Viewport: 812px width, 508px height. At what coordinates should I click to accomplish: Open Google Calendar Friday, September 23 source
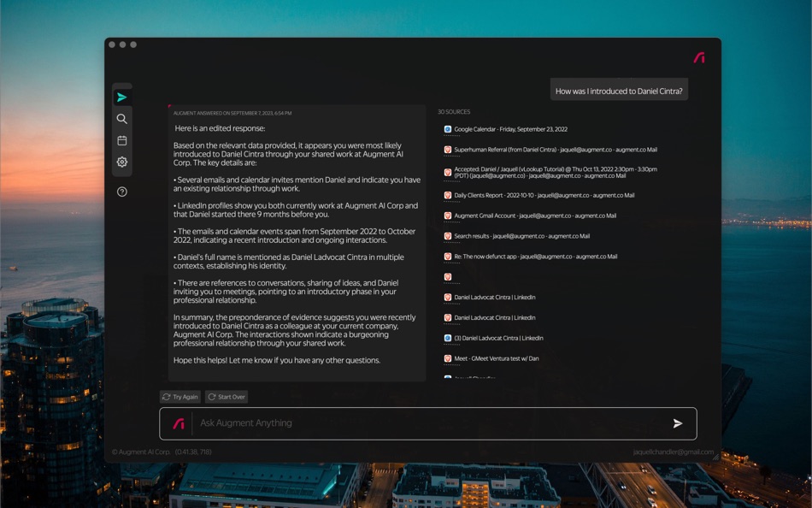[x=510, y=129]
